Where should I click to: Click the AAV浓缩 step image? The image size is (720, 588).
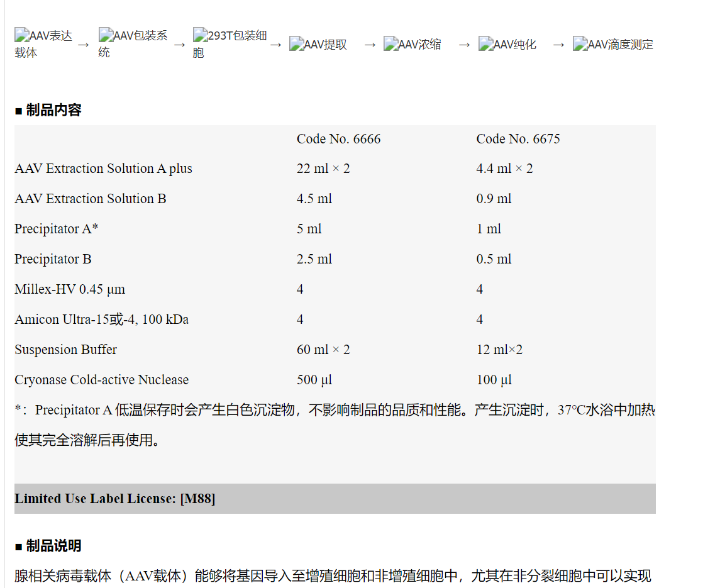pyautogui.click(x=413, y=45)
